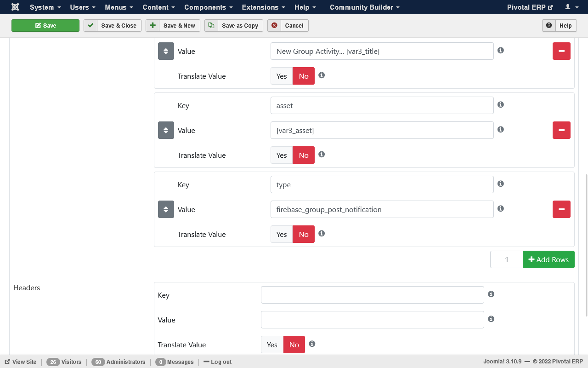Open the System dropdown menu

pos(45,7)
